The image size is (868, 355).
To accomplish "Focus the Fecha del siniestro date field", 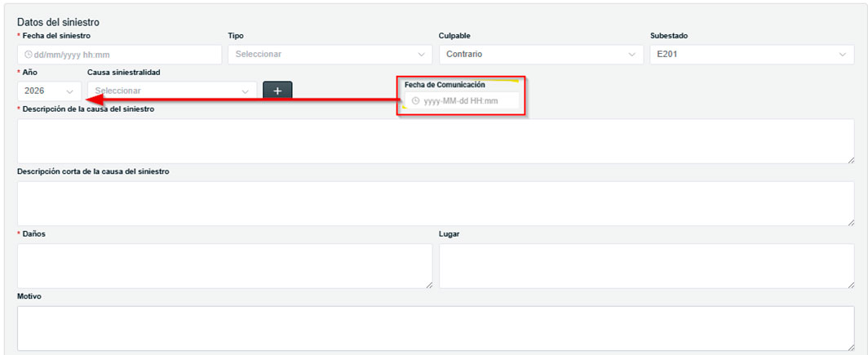I will (122, 55).
